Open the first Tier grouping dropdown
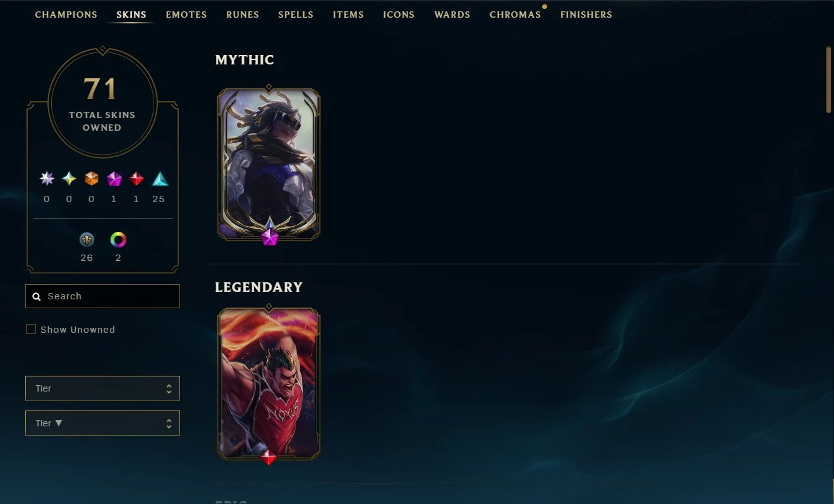 pyautogui.click(x=102, y=388)
